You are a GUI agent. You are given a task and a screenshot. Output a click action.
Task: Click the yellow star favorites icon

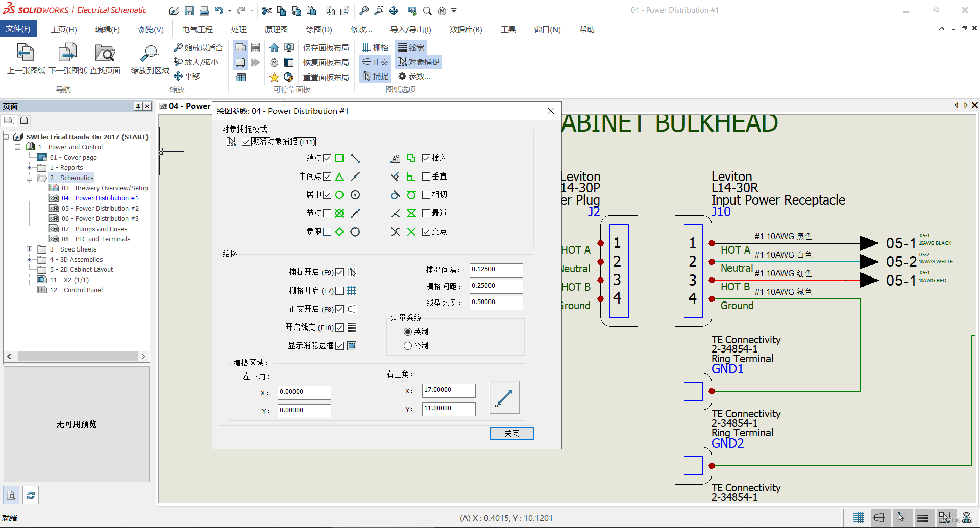274,77
